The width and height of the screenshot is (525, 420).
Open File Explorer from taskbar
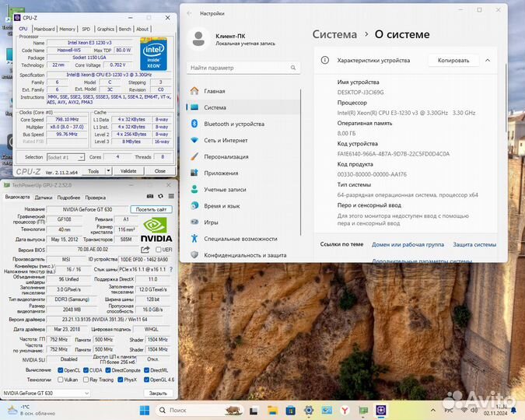tap(272, 411)
